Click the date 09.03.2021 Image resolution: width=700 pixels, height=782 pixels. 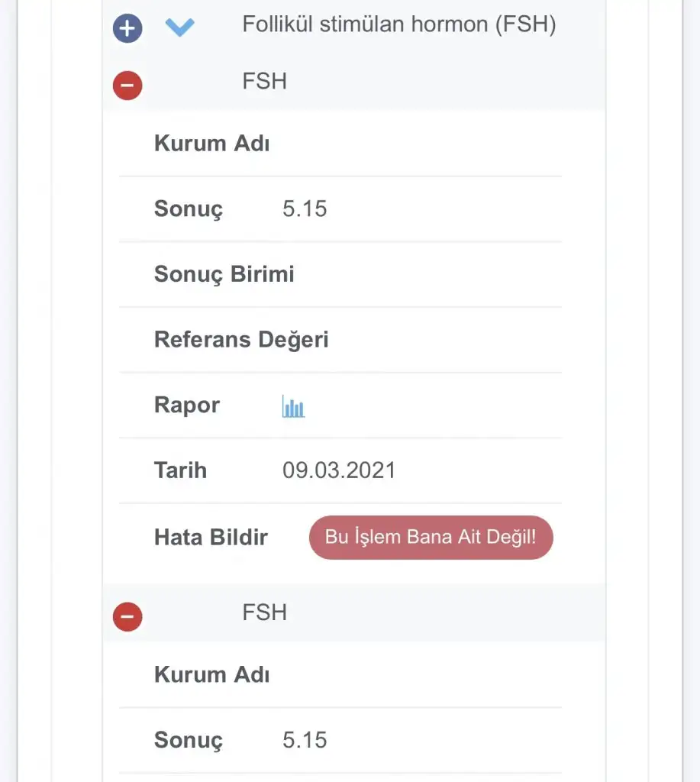[339, 470]
